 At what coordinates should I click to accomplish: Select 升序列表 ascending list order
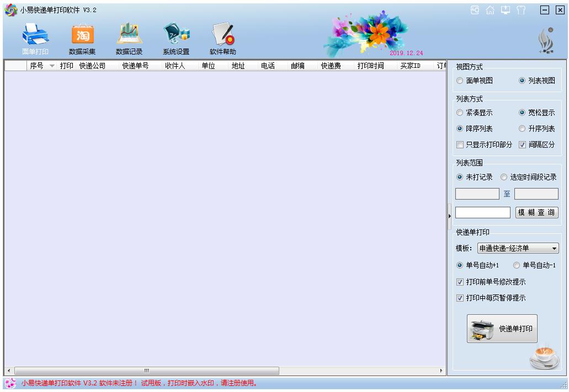click(522, 128)
